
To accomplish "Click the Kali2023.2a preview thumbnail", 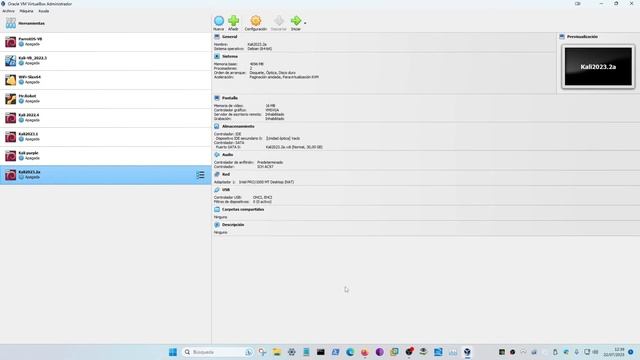I will point(598,67).
